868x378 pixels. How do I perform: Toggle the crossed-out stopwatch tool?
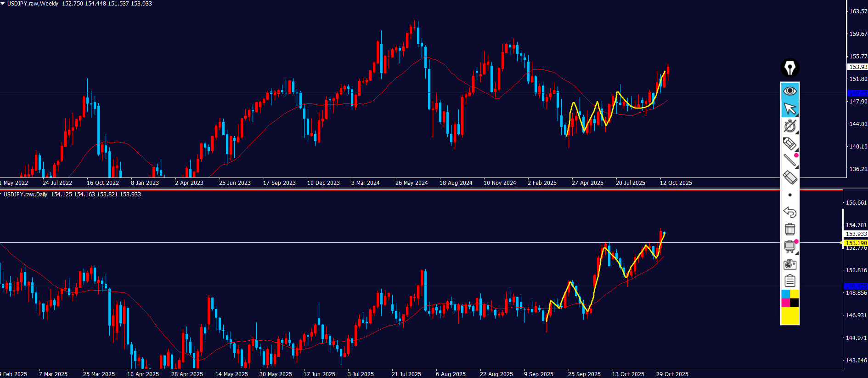click(789, 126)
